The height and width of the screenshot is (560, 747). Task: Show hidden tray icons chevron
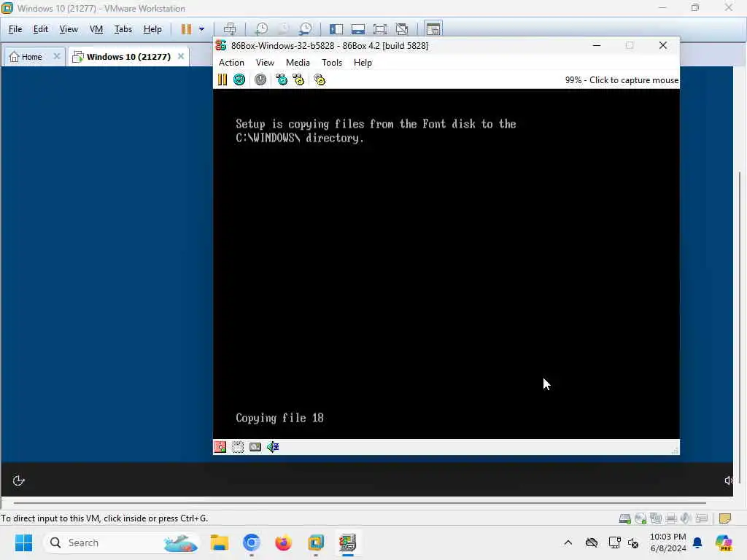[x=568, y=542]
